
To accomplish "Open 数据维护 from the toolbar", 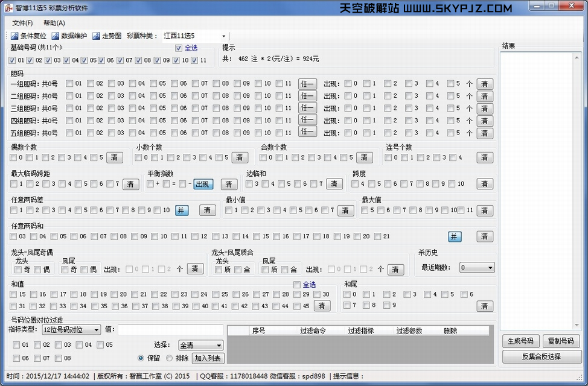I will [56, 36].
